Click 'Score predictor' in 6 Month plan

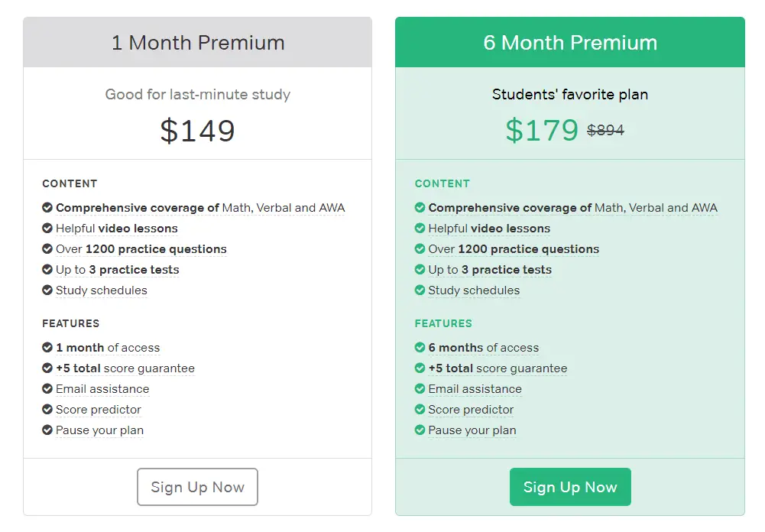[x=471, y=410]
